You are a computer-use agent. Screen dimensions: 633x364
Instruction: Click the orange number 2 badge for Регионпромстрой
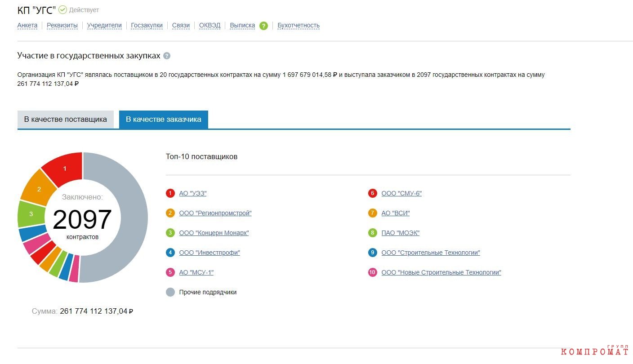pyautogui.click(x=170, y=213)
